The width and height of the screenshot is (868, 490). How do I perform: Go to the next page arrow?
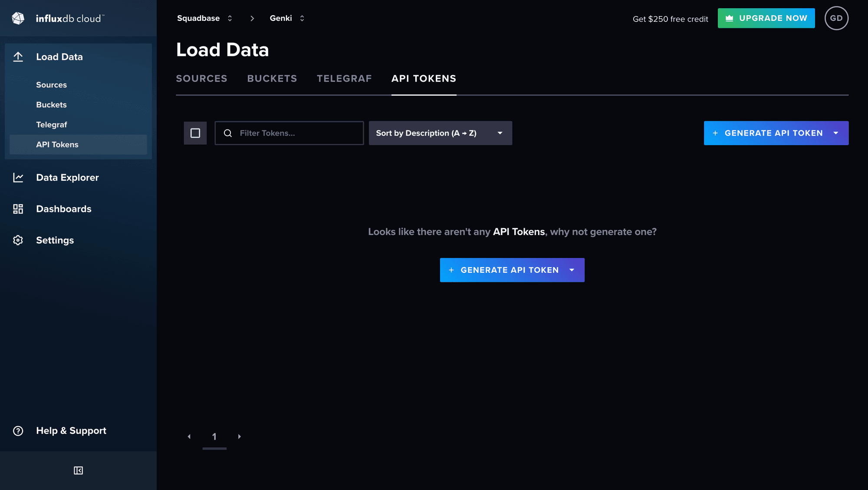point(239,437)
